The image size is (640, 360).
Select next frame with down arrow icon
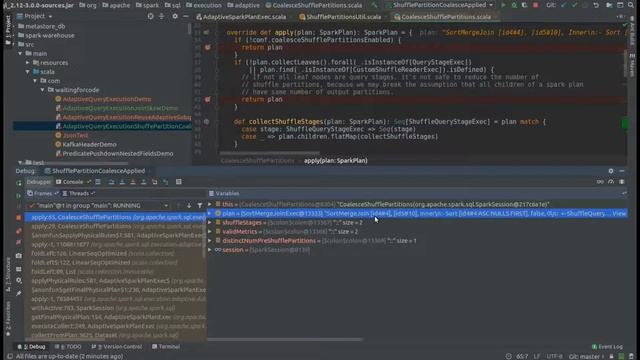(x=189, y=206)
